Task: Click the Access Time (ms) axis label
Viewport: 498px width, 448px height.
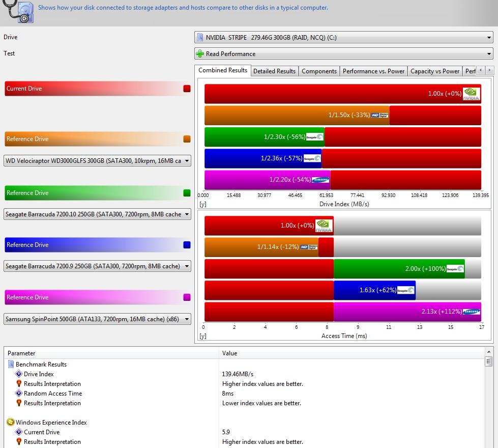Action: [x=344, y=336]
